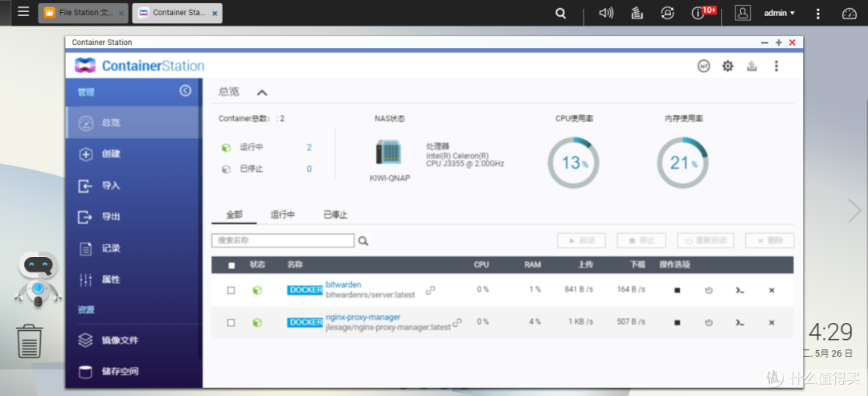Image resolution: width=868 pixels, height=396 pixels.
Task: Check the bitwarden container checkbox
Action: (x=231, y=290)
